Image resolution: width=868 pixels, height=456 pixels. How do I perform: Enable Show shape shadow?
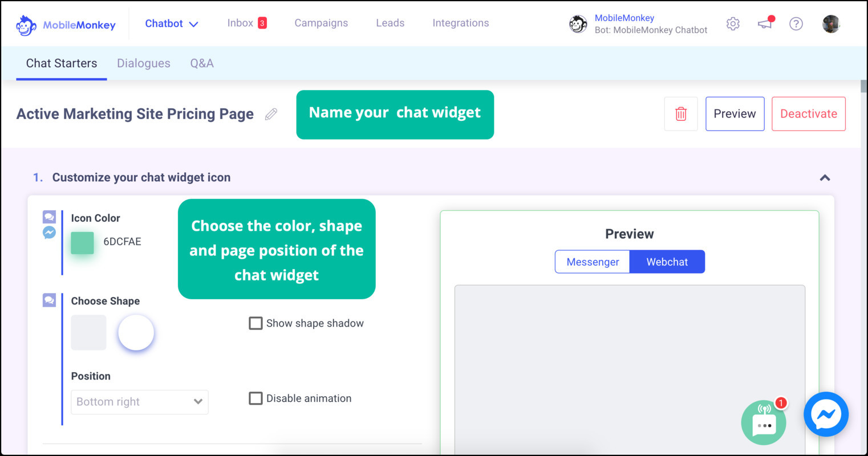[x=255, y=323]
